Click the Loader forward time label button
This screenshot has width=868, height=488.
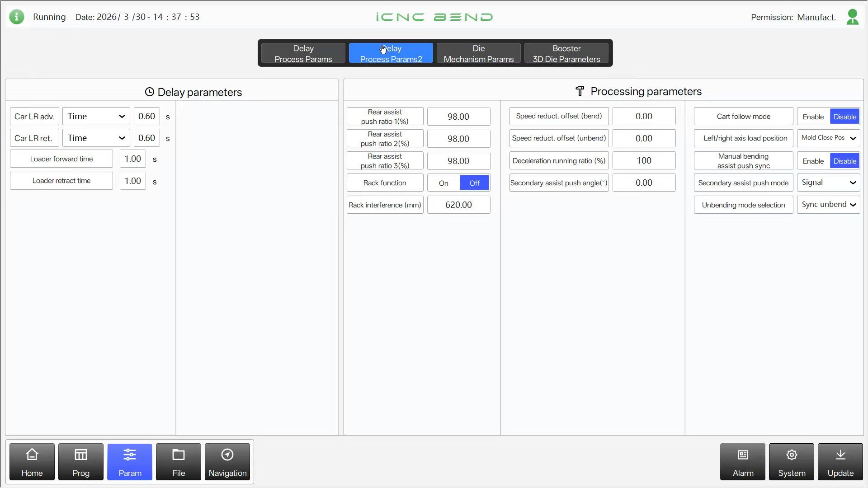pyautogui.click(x=61, y=159)
